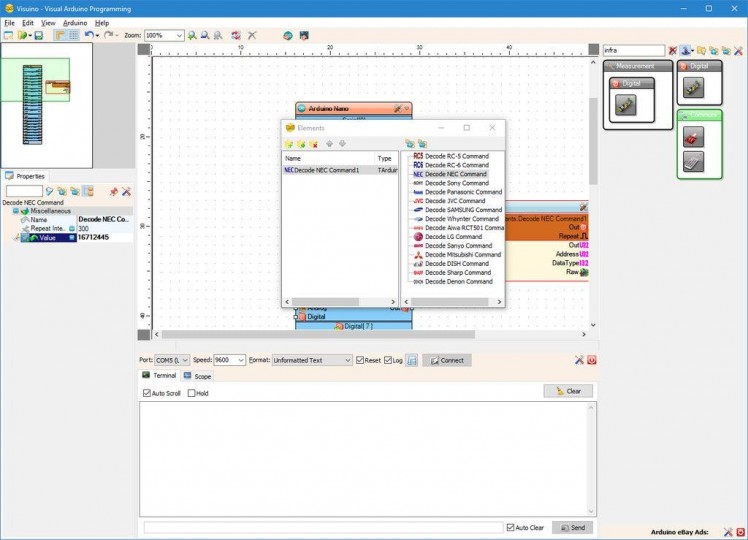This screenshot has height=540, width=748.
Task: Open the Zoom percentage dropdown
Action: (179, 35)
